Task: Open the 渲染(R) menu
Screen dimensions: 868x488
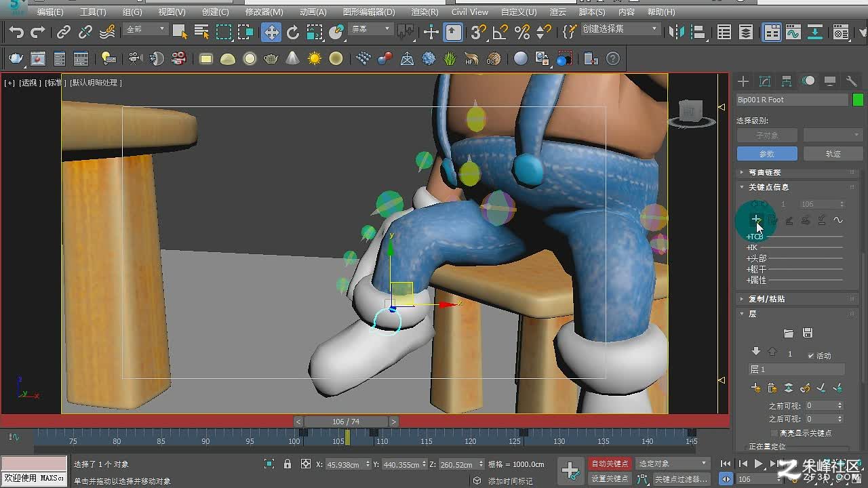Action: (425, 12)
